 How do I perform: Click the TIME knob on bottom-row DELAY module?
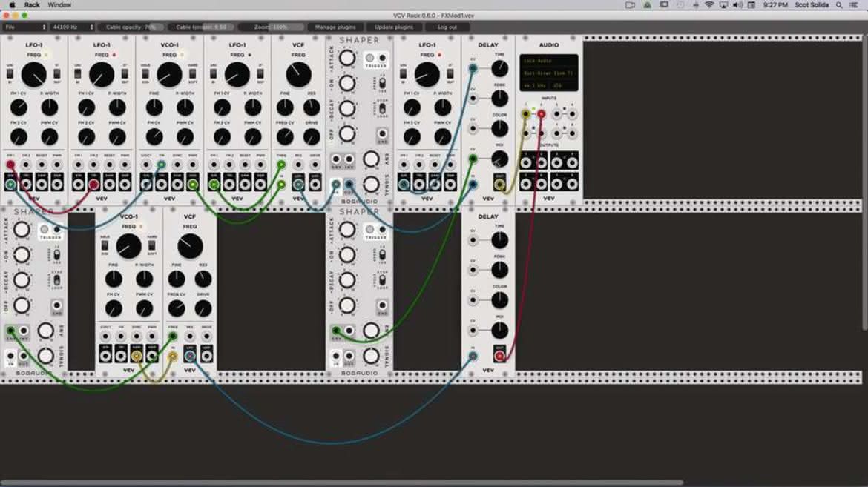tap(499, 240)
